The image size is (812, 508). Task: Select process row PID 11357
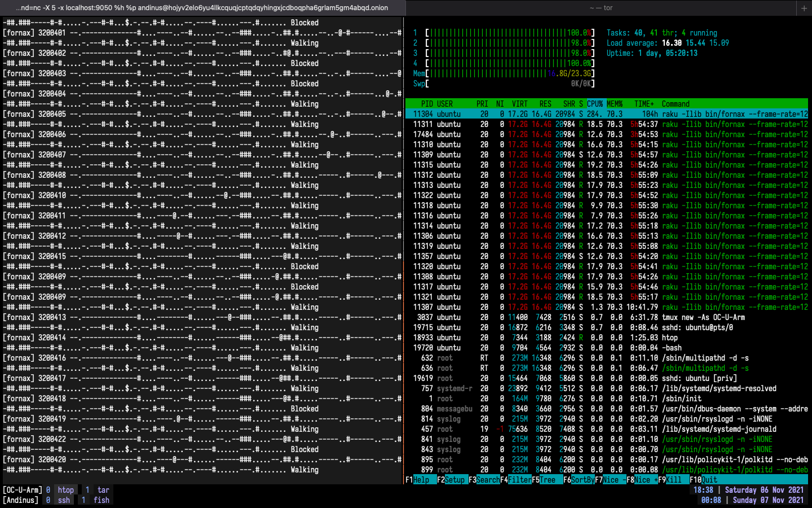click(x=607, y=256)
